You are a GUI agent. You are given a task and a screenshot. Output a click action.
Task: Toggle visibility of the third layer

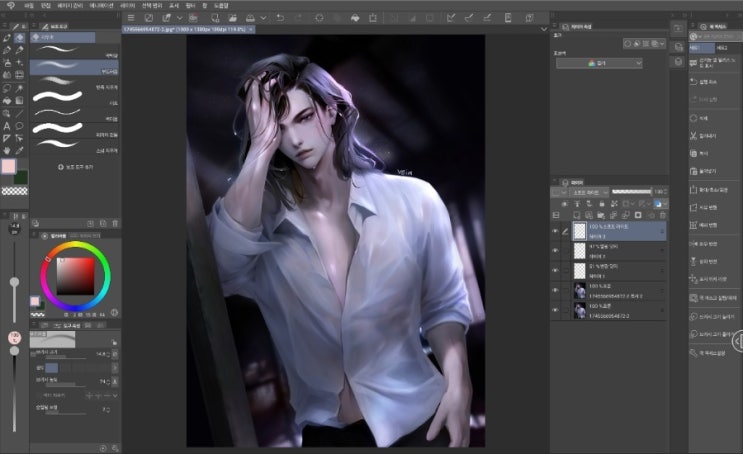555,271
